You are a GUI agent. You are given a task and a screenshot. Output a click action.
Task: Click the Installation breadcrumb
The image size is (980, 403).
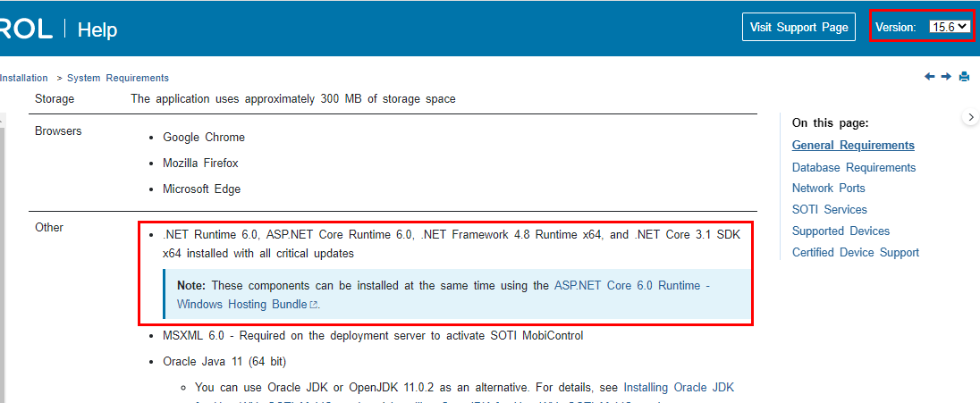click(24, 78)
